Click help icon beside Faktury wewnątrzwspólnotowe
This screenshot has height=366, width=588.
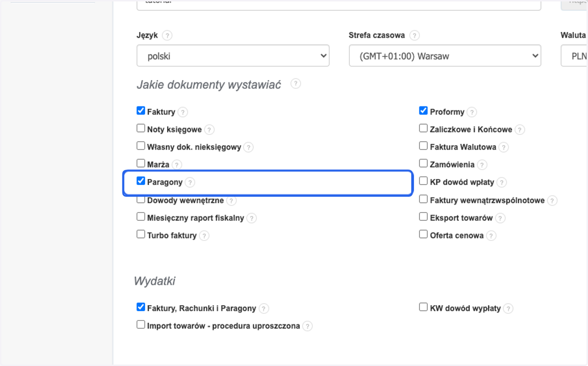pos(552,201)
